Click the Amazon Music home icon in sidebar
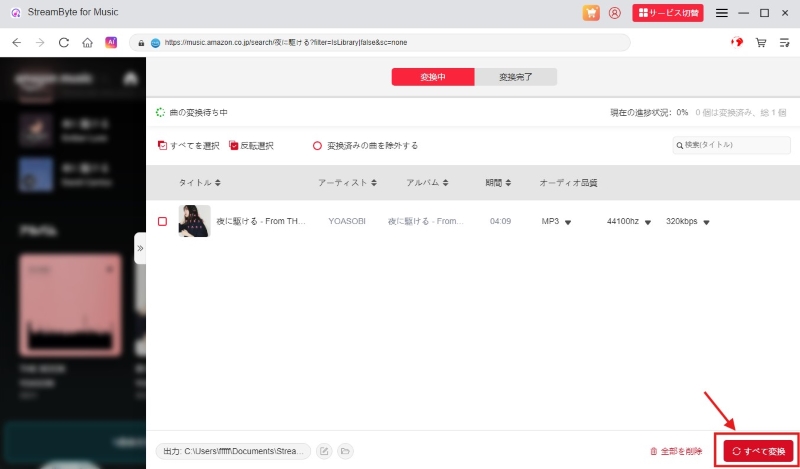This screenshot has height=469, width=800. (x=131, y=78)
